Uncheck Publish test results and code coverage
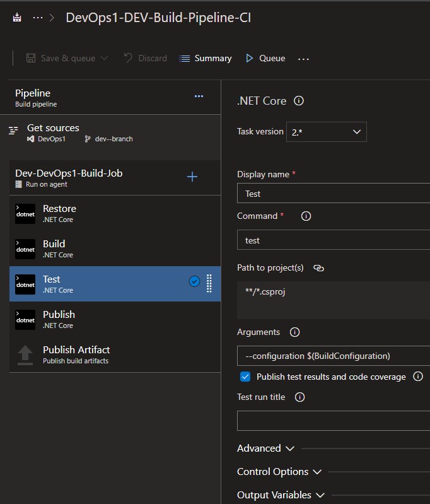Viewport: 430px width, 504px height. (x=245, y=377)
